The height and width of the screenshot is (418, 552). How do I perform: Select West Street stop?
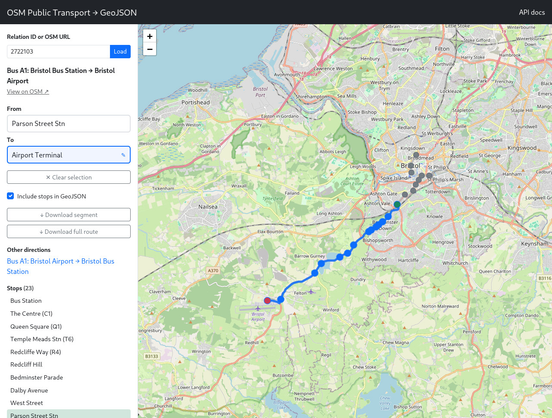69,403
